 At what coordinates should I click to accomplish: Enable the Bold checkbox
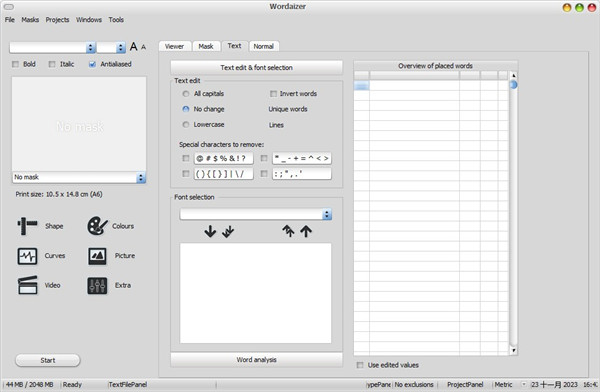[x=15, y=64]
